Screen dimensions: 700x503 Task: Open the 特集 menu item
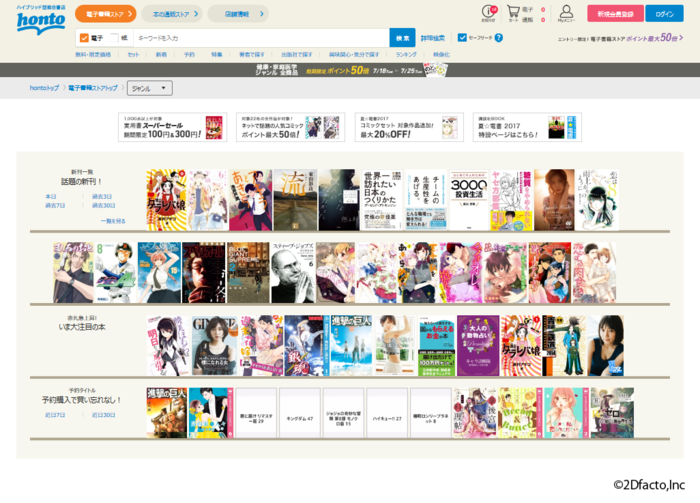(x=217, y=54)
